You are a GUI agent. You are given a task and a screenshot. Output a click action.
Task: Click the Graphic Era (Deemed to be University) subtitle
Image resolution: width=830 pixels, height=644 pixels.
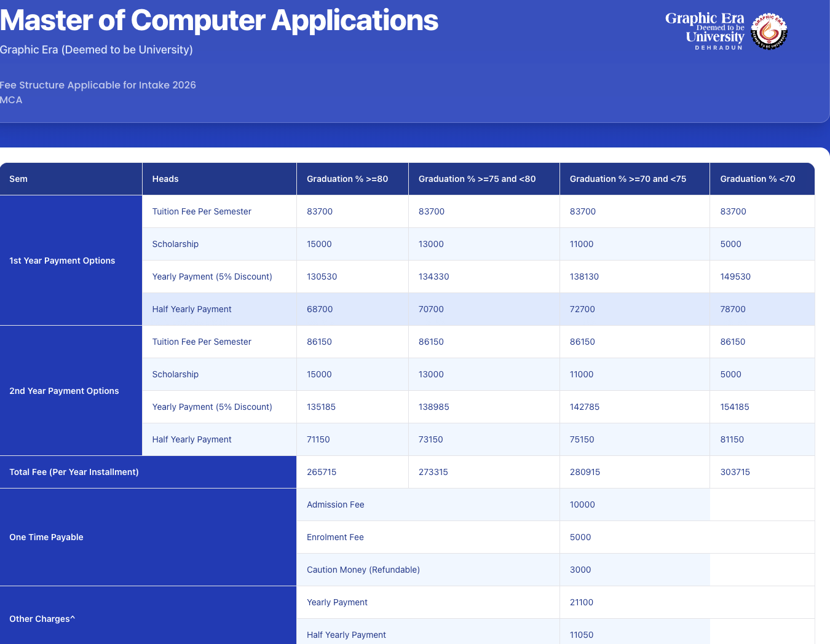coord(97,50)
